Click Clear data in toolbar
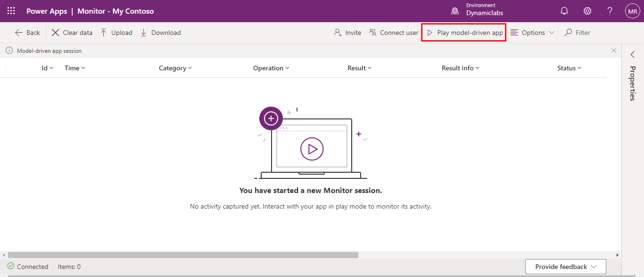This screenshot has width=644, height=277. (72, 33)
